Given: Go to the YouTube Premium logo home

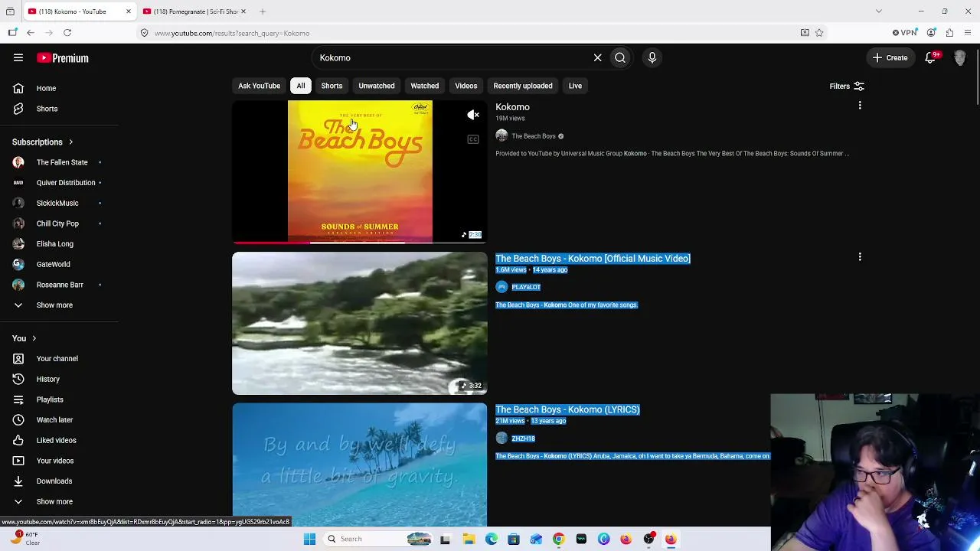Looking at the screenshot, I should [63, 58].
